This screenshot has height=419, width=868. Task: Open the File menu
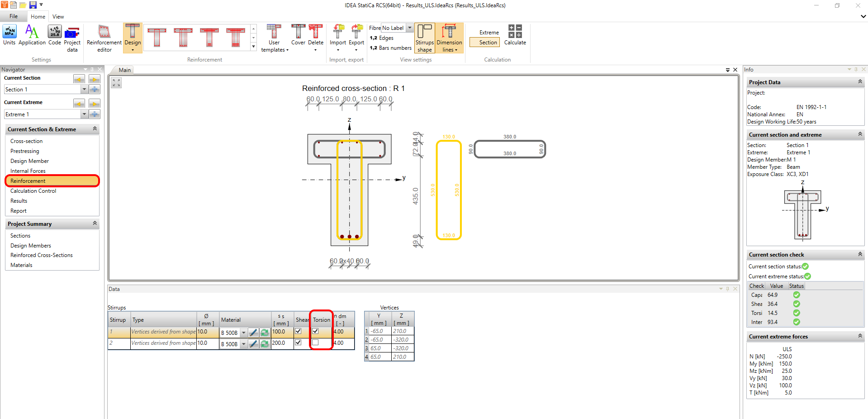click(14, 16)
